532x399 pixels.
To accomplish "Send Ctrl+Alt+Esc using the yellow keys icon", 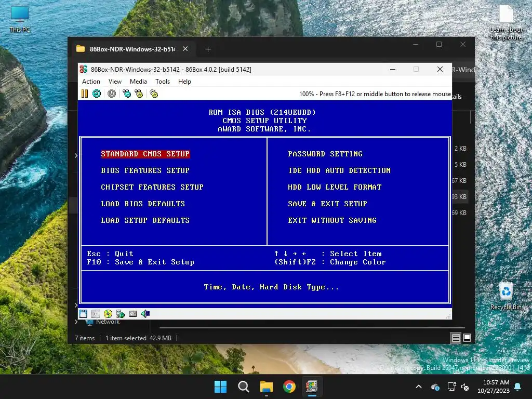I will coord(139,94).
